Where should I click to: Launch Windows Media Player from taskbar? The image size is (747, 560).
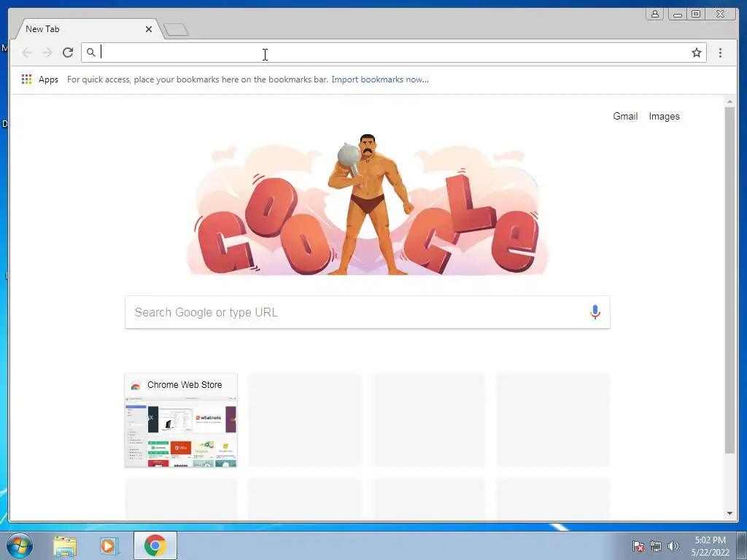(109, 545)
